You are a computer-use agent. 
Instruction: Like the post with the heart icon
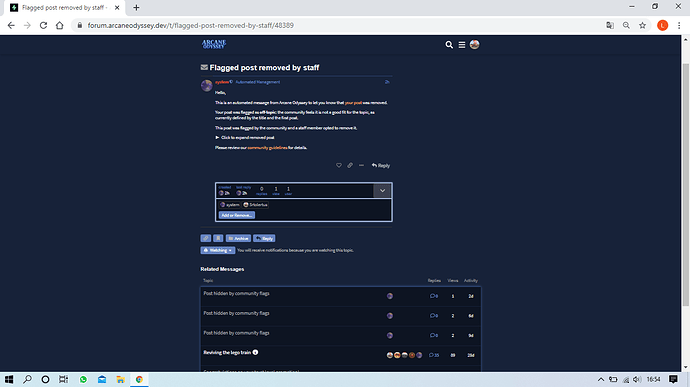pos(338,166)
